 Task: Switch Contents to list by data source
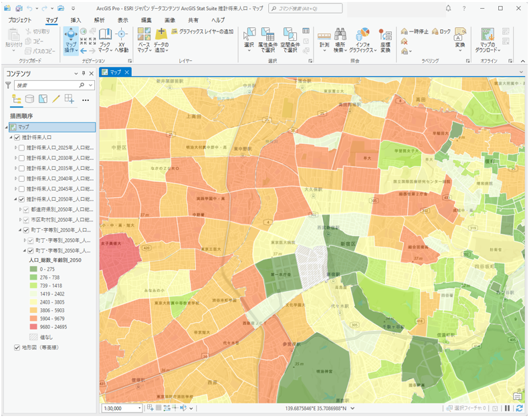(x=30, y=100)
